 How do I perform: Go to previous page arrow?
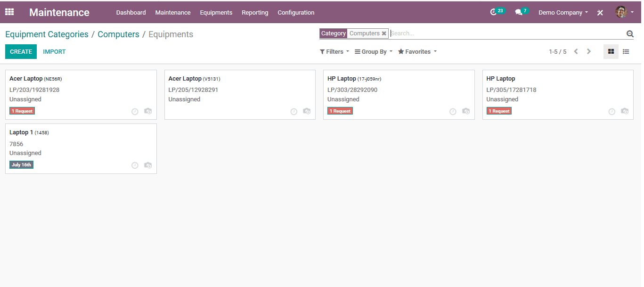click(576, 52)
